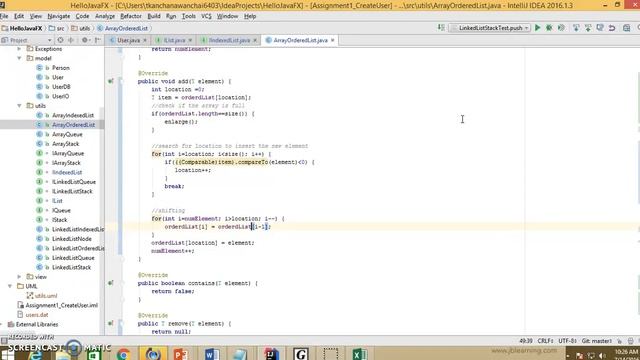The image size is (640, 360).
Task: Expand the Exceptions folder
Action: pyautogui.click(x=19, y=49)
